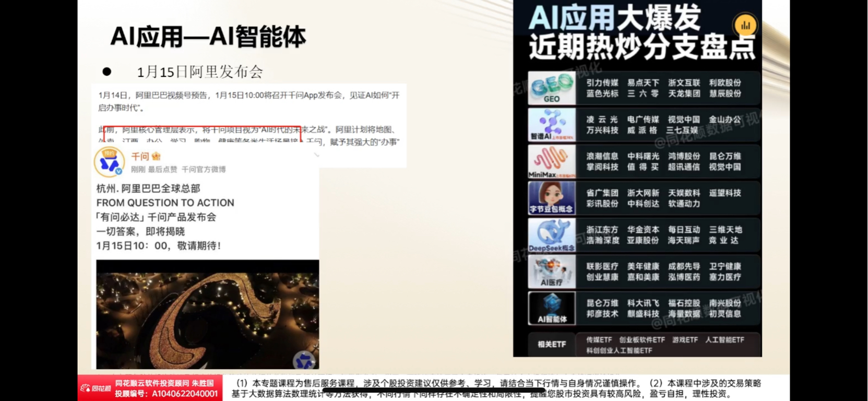
Task: Select 人工智能ETF in the top ETF row
Action: (x=724, y=340)
